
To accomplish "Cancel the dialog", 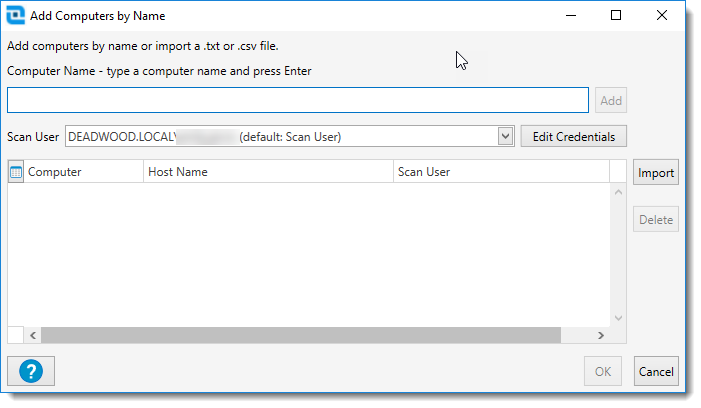I will tap(655, 371).
